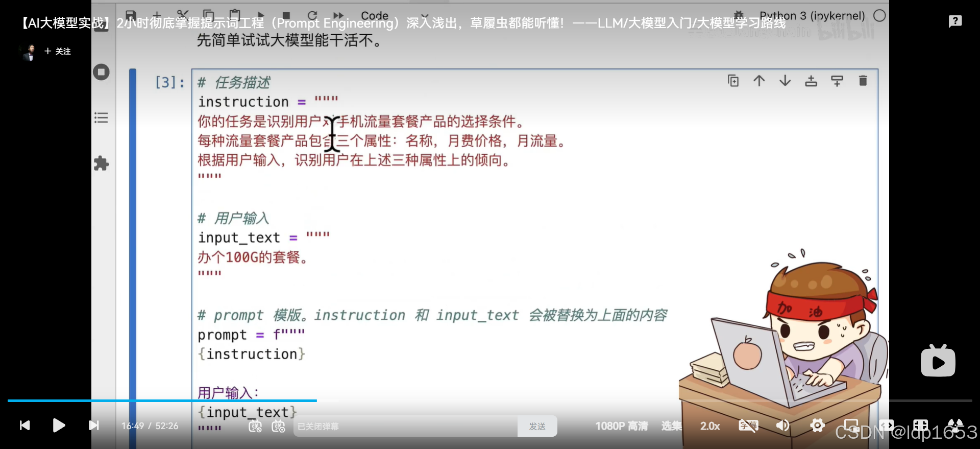
Task: Restart the kernel with circular arrow icon
Action: pyautogui.click(x=312, y=15)
